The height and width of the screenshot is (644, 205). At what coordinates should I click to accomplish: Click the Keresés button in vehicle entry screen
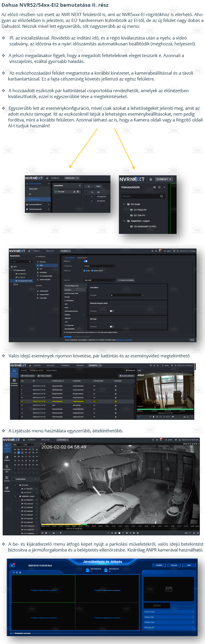174,565
